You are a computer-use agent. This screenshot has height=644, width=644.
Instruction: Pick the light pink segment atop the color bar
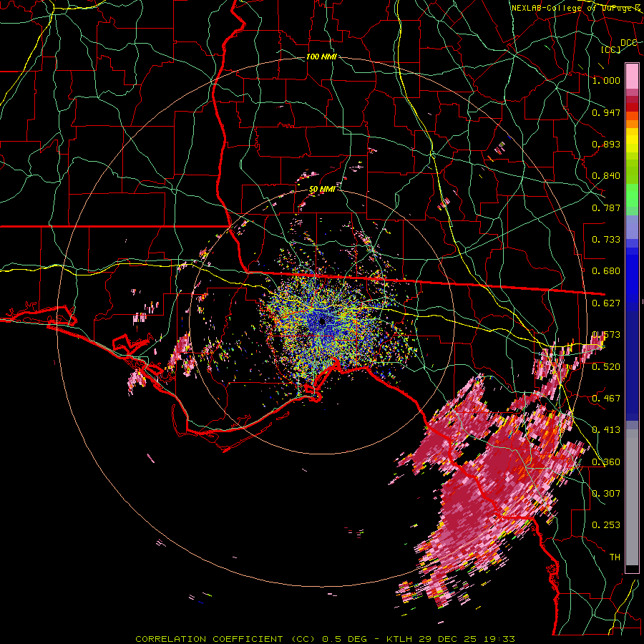pos(632,76)
